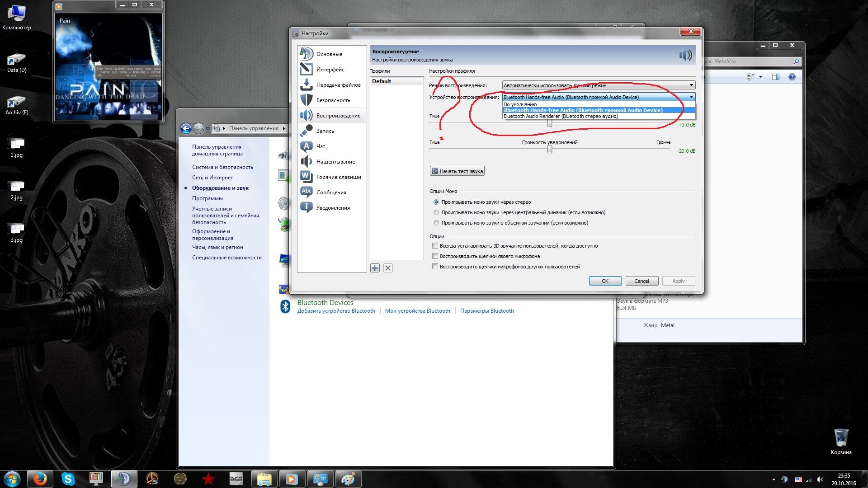Open the Горячие клавиши section

point(331,177)
